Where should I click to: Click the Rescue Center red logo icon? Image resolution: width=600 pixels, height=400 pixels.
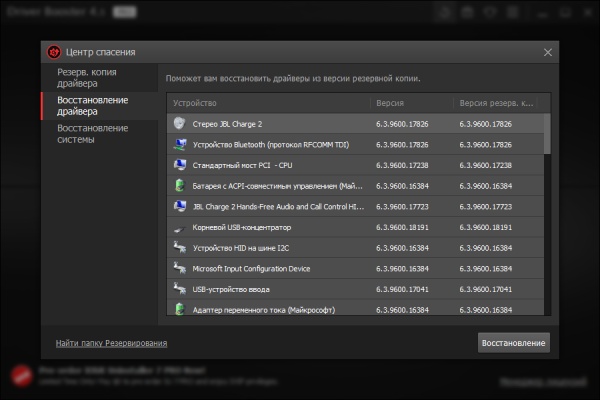(x=54, y=52)
